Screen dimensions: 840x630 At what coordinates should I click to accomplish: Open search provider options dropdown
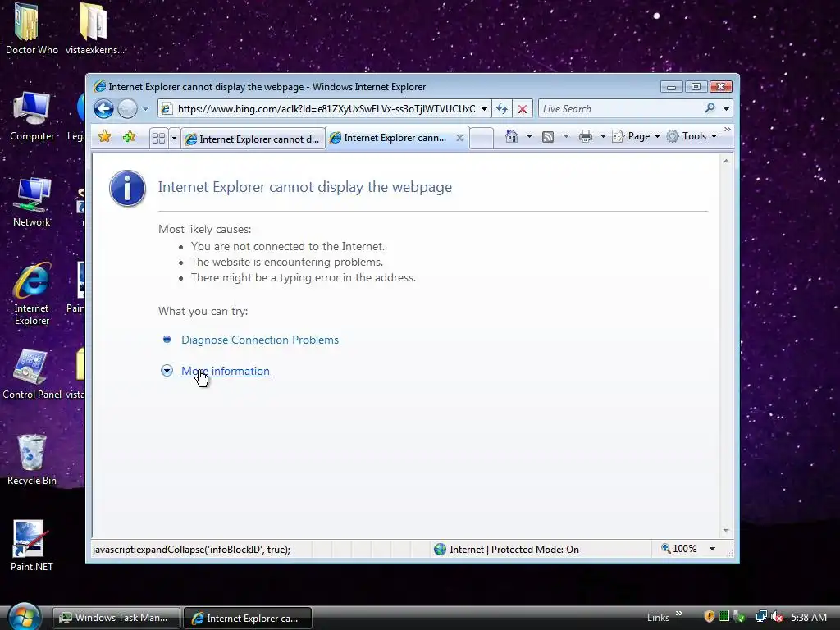click(726, 109)
